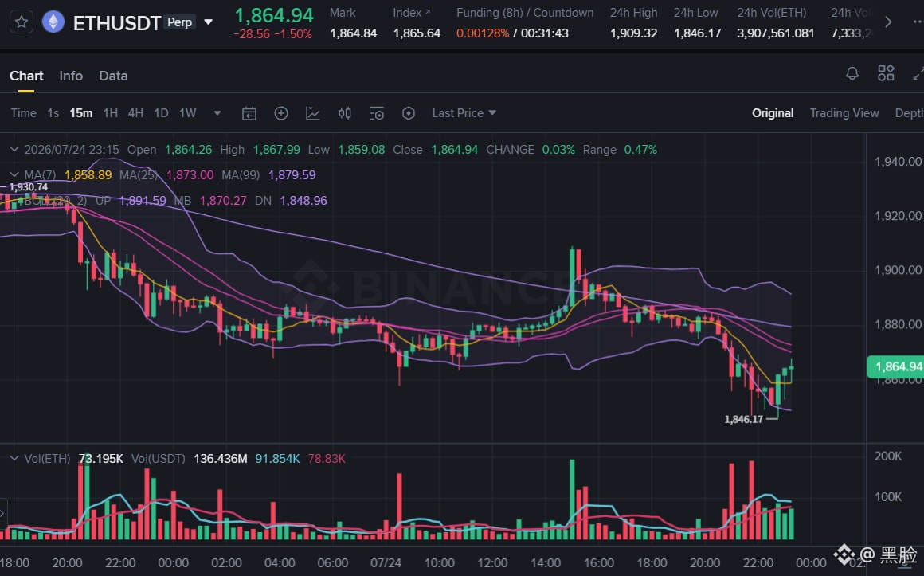Switch to the Info tab

tap(71, 76)
